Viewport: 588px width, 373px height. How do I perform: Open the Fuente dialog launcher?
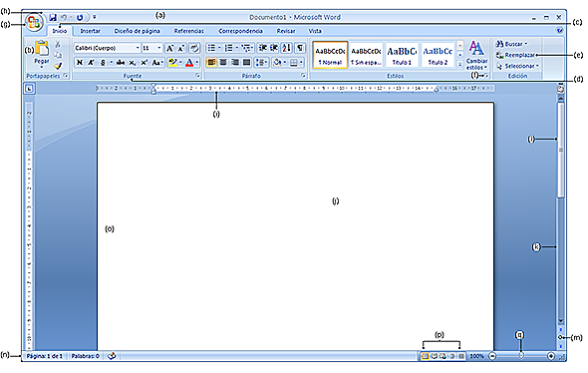coord(197,76)
